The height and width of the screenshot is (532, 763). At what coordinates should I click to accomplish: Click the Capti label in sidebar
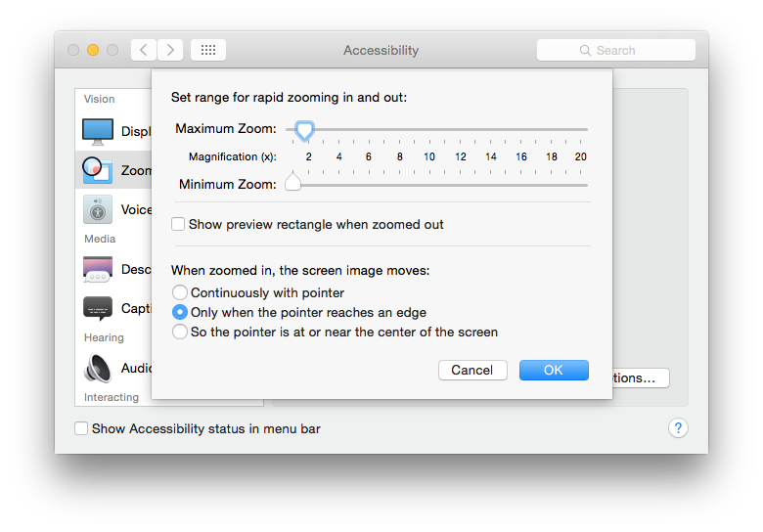[136, 309]
